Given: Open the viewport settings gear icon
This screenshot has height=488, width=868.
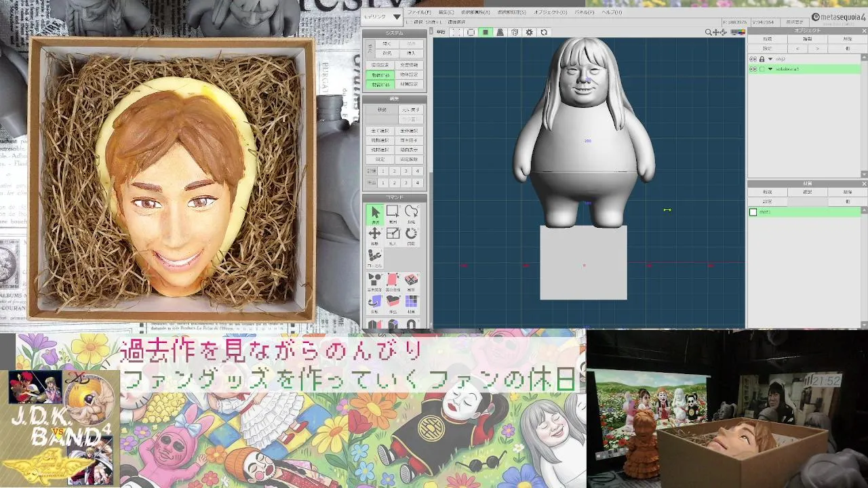Looking at the screenshot, I should (x=529, y=32).
